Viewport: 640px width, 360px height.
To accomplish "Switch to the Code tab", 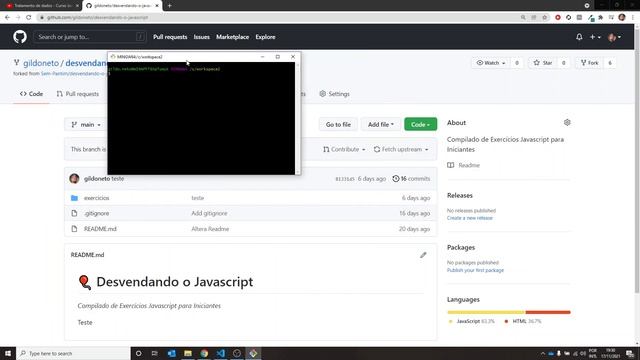I will click(x=31, y=94).
